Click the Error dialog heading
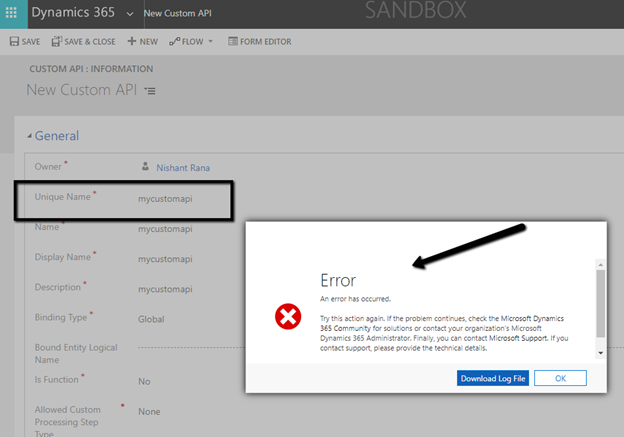Screen dimensions: 624x437 pyautogui.click(x=338, y=281)
